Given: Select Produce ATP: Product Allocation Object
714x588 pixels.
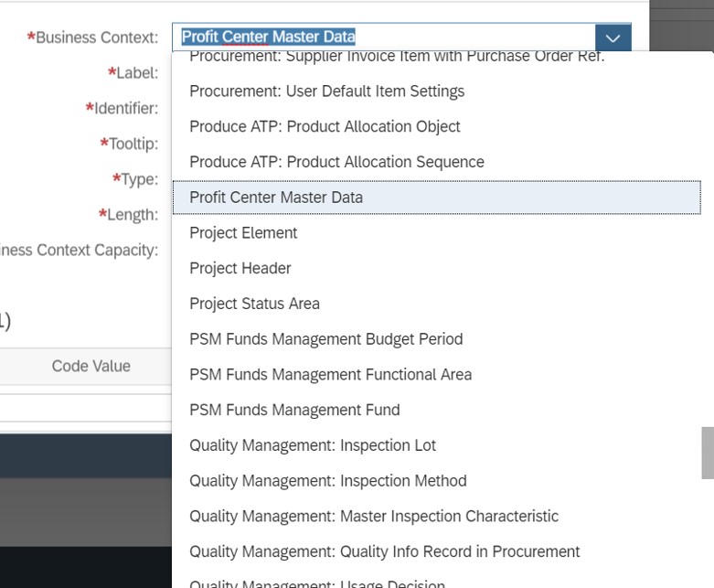Looking at the screenshot, I should 325,126.
